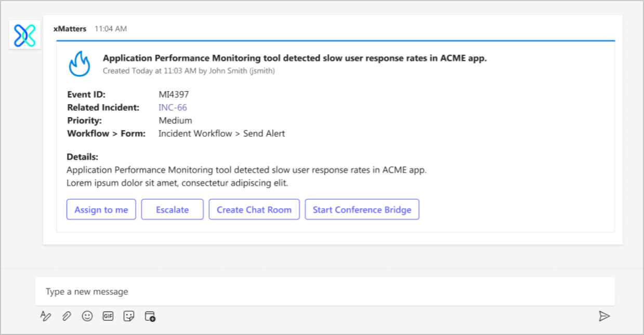The image size is (644, 335).
Task: Open the INC-66 related incident link
Action: click(x=173, y=107)
